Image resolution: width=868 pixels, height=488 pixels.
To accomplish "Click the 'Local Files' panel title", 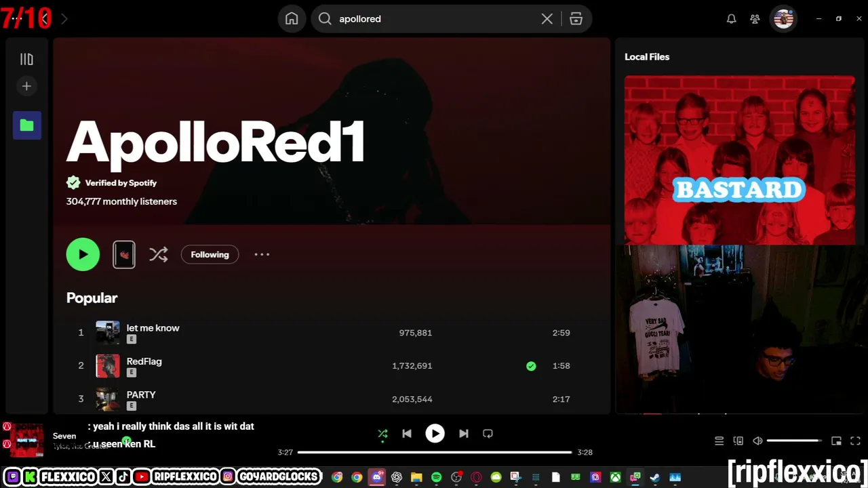I will [647, 57].
